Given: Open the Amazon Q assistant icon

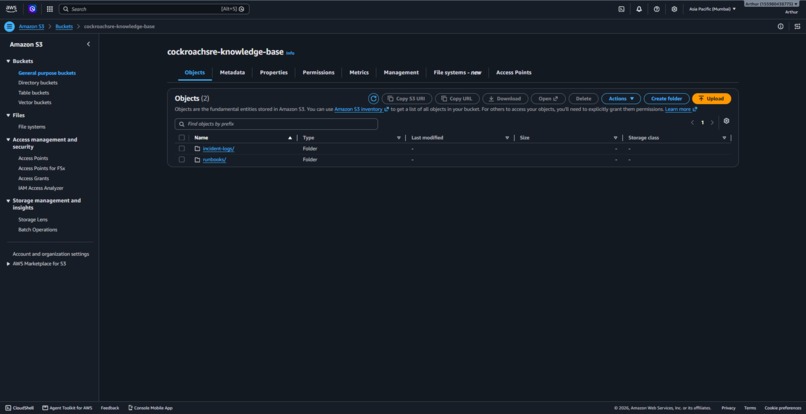Looking at the screenshot, I should coord(32,9).
